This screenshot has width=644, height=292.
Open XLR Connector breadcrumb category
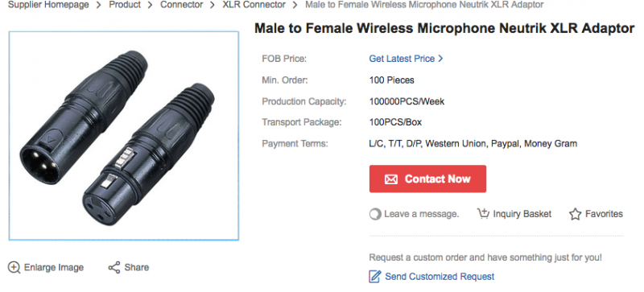[x=254, y=5]
